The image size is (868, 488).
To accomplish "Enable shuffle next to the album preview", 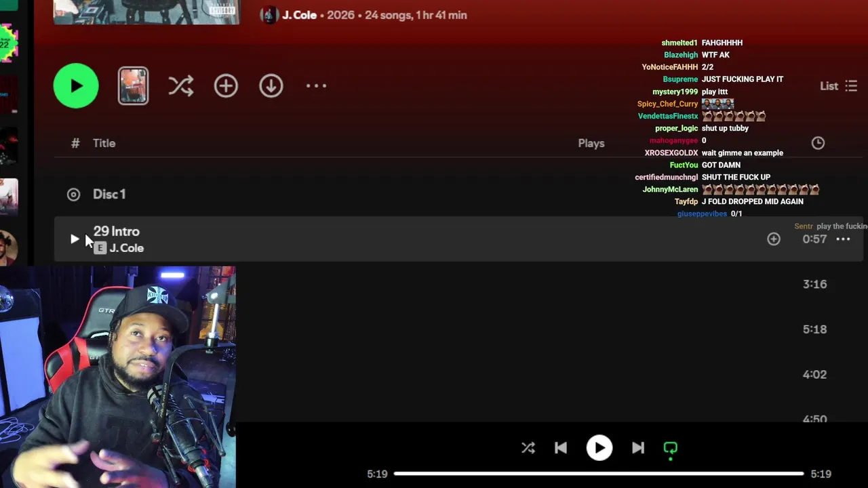I will (180, 85).
